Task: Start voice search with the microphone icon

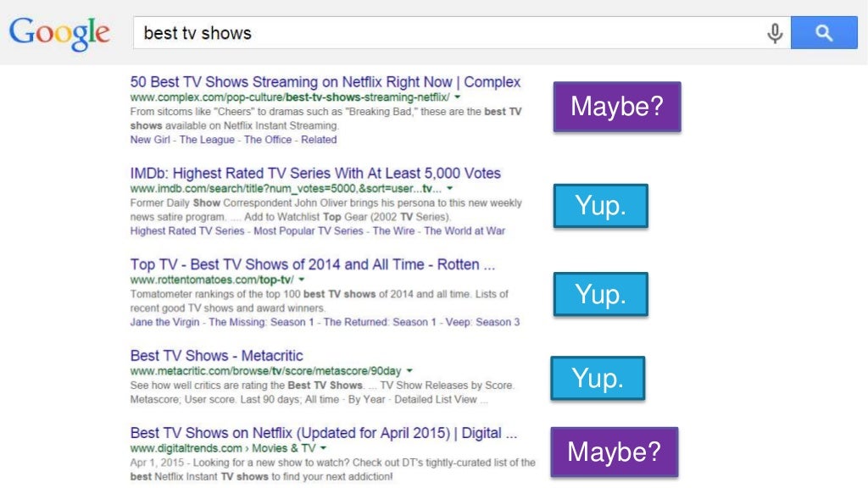Action: coord(775,33)
